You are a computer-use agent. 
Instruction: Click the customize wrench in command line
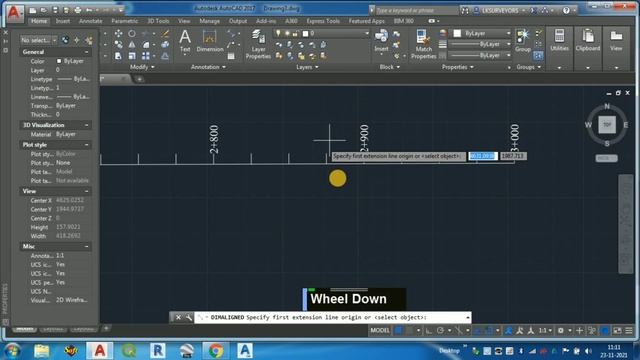tap(188, 317)
